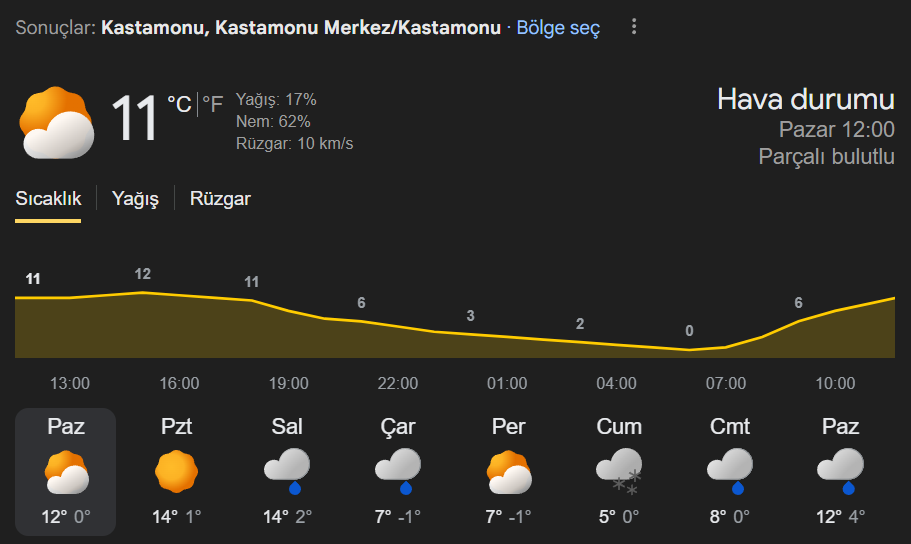The width and height of the screenshot is (911, 544).
Task: Select the last Paz forecast with 12° high
Action: pyautogui.click(x=840, y=472)
